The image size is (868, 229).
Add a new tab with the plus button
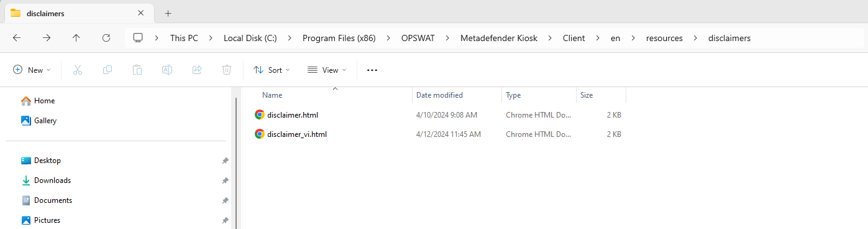pos(168,13)
